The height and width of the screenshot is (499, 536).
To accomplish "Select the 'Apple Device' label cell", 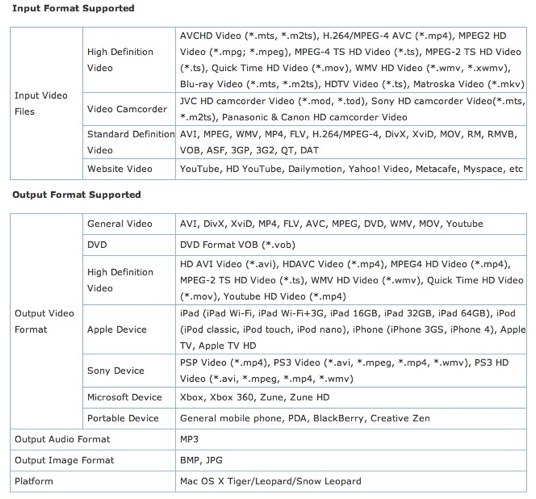I will tap(129, 329).
